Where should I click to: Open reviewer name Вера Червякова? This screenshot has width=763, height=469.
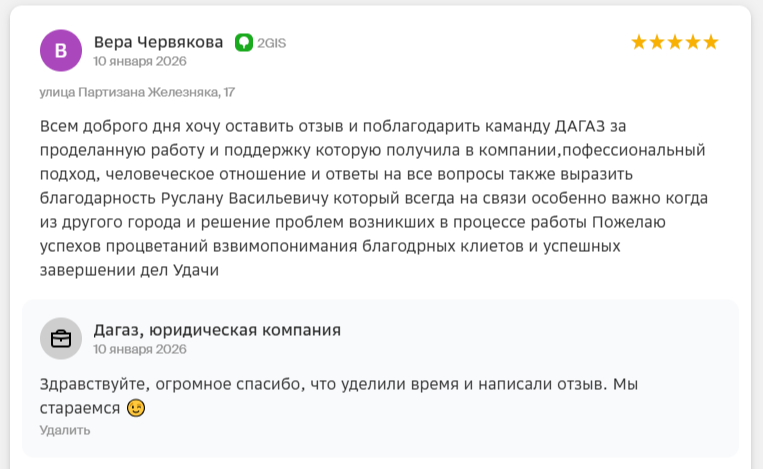158,42
